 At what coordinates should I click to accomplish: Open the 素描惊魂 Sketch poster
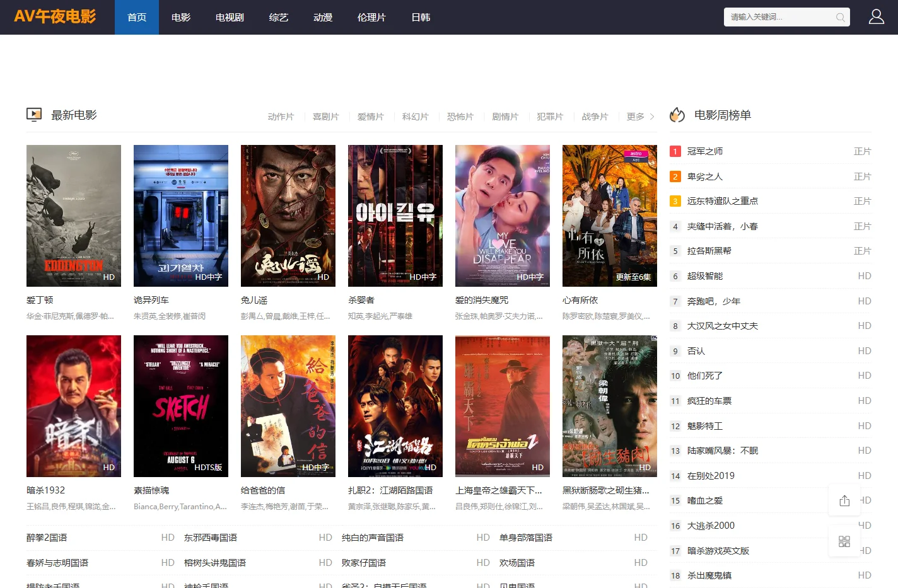(181, 406)
